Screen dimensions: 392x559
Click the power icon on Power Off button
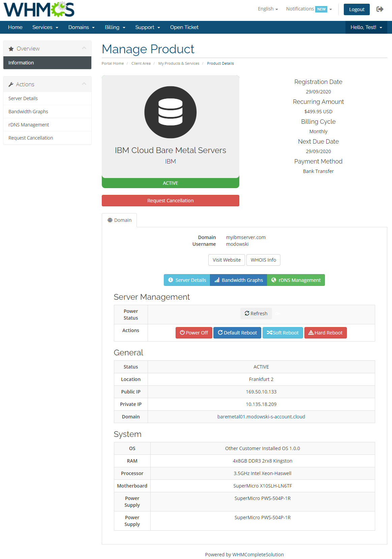pyautogui.click(x=182, y=332)
